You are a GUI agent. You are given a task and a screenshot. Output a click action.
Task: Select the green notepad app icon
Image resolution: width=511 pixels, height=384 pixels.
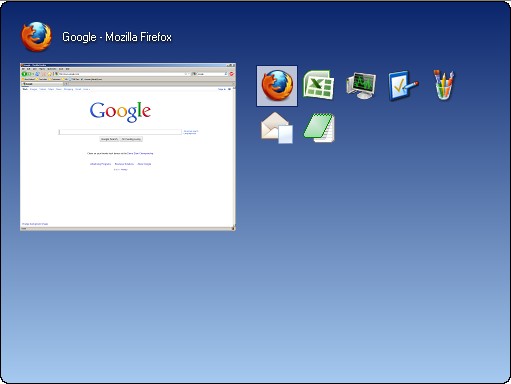tap(319, 128)
